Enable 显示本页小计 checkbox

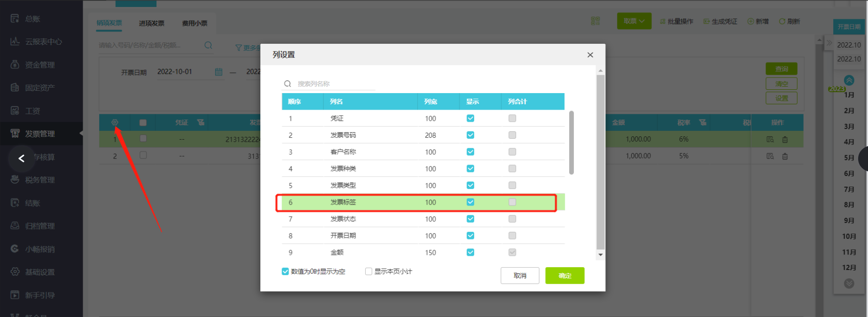tap(369, 271)
